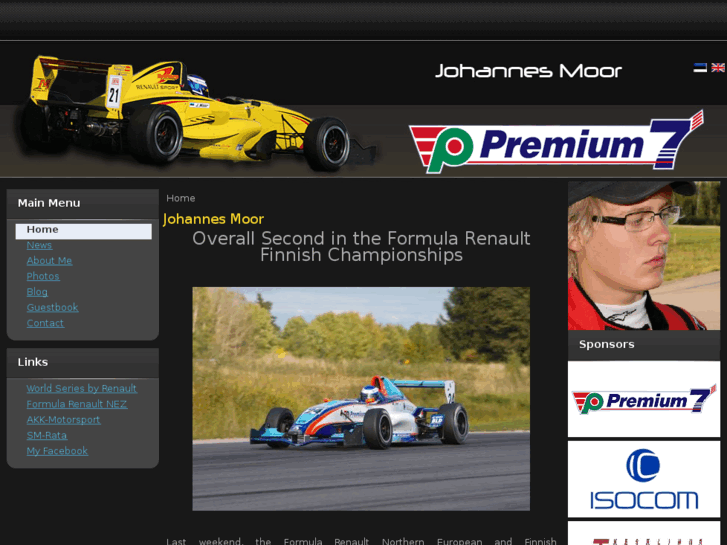This screenshot has width=727, height=545.
Task: Open the Blog menu link
Action: click(x=37, y=292)
